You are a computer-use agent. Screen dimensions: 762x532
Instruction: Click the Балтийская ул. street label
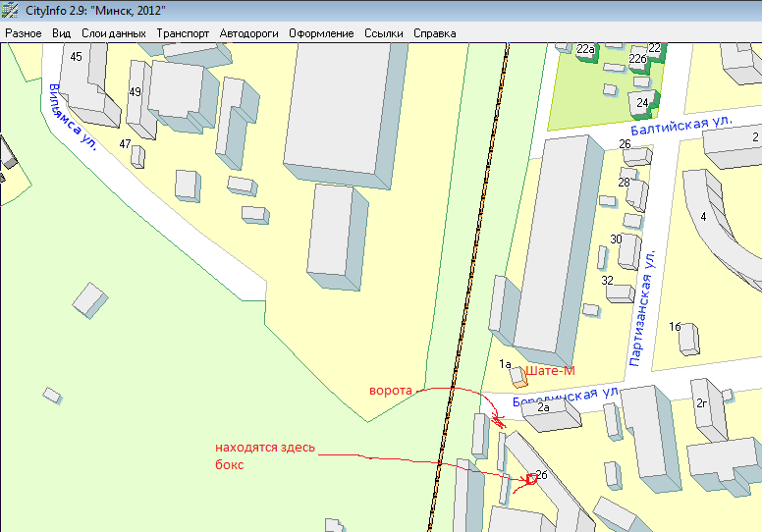click(681, 126)
